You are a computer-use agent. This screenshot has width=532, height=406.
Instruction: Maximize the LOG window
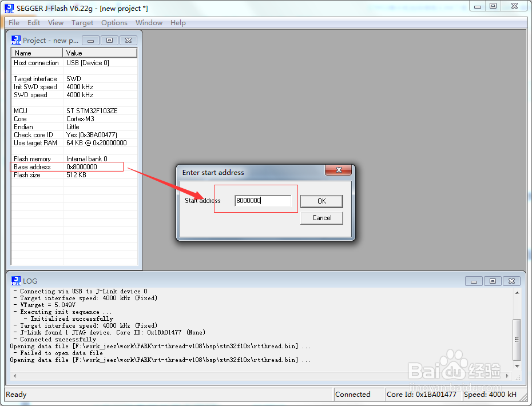[493, 281]
